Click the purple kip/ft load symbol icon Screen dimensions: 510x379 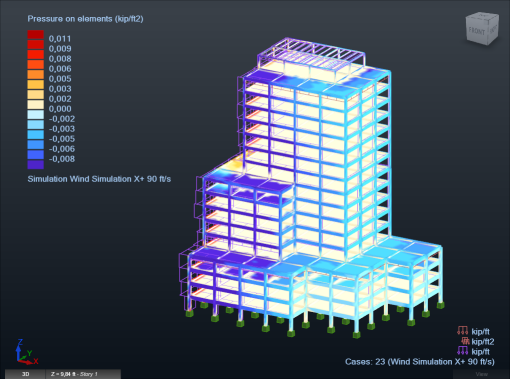[x=463, y=351]
